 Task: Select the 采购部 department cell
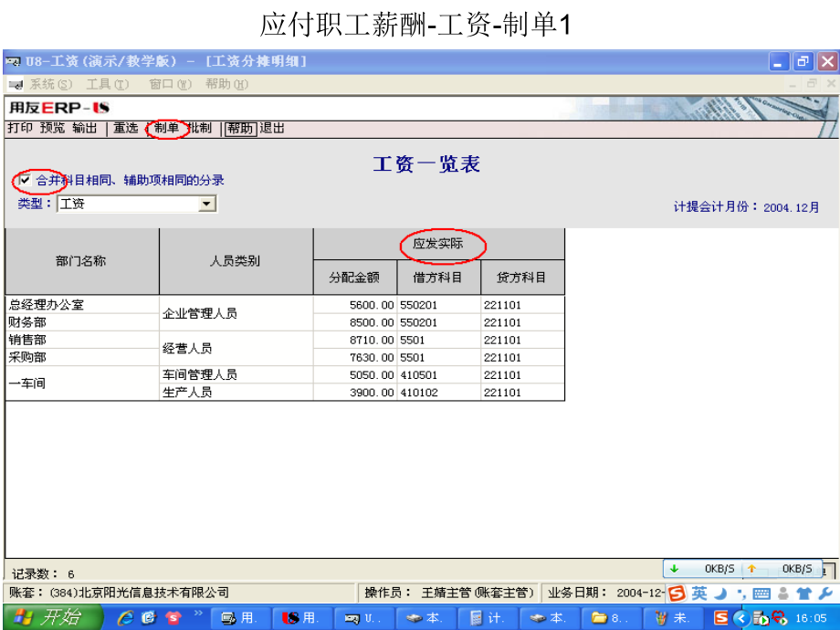[82, 357]
